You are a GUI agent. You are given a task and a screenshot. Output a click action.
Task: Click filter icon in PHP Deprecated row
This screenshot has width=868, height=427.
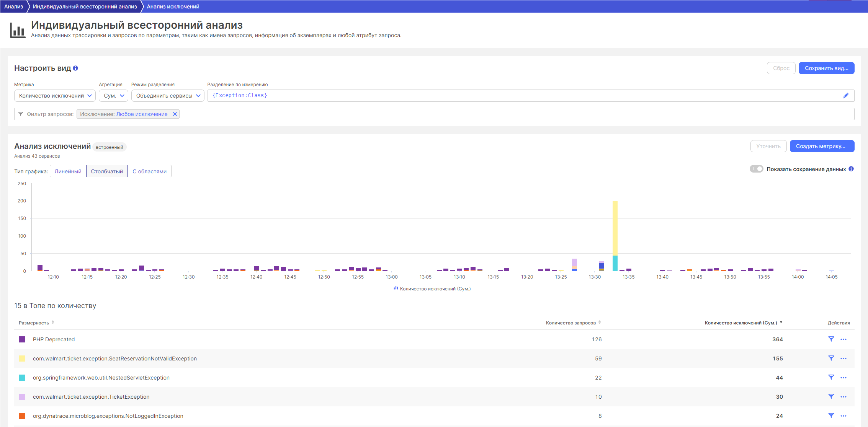831,339
